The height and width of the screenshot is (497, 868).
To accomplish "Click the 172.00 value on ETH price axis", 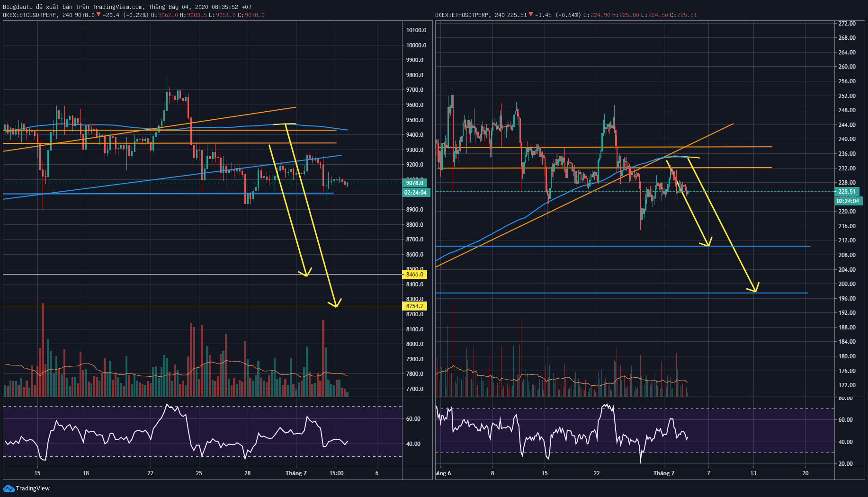I will click(847, 385).
